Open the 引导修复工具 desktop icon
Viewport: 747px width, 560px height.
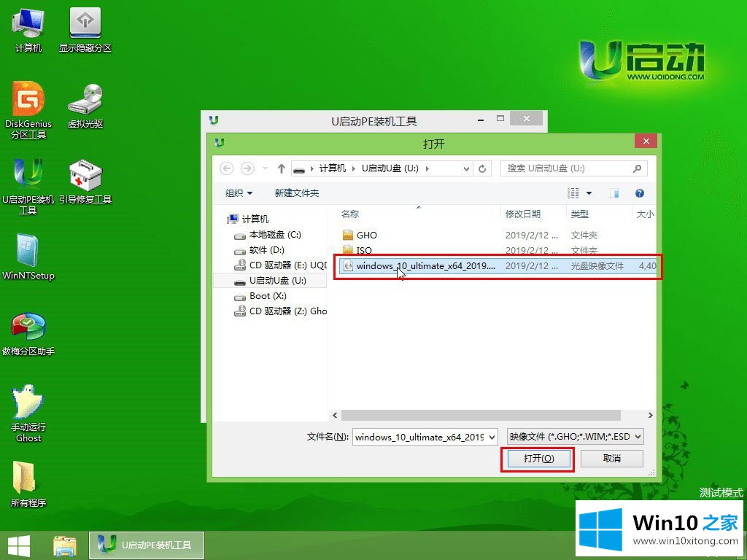click(85, 182)
